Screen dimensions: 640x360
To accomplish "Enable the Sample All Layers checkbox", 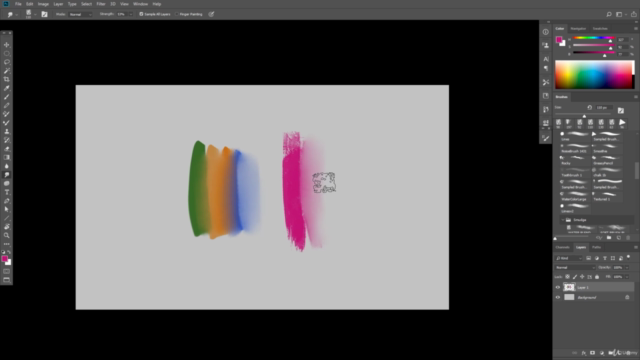I will (141, 14).
